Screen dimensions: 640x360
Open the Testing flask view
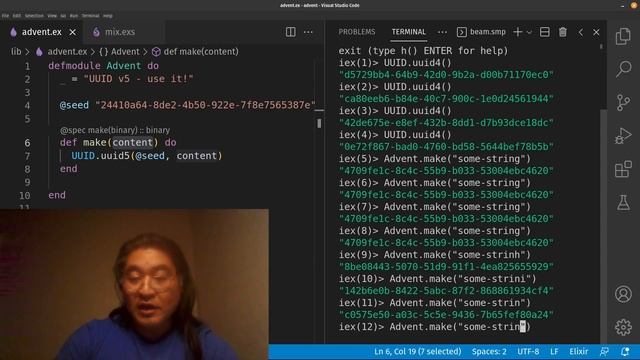pos(623,202)
